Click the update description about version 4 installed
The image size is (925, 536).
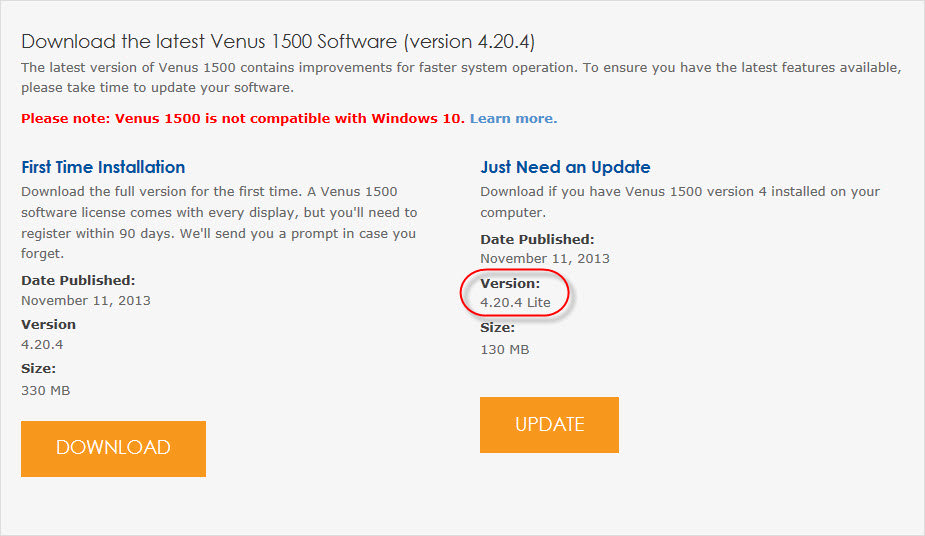(x=680, y=201)
